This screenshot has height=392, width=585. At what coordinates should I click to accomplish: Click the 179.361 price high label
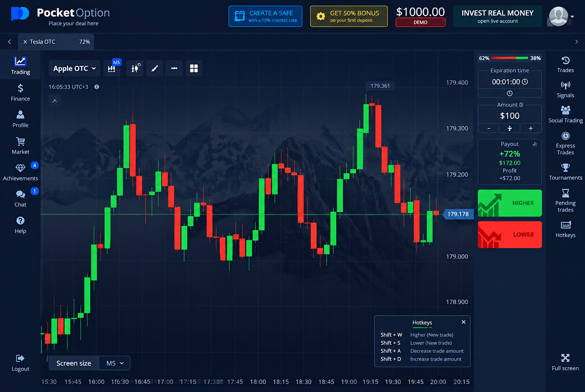[380, 86]
